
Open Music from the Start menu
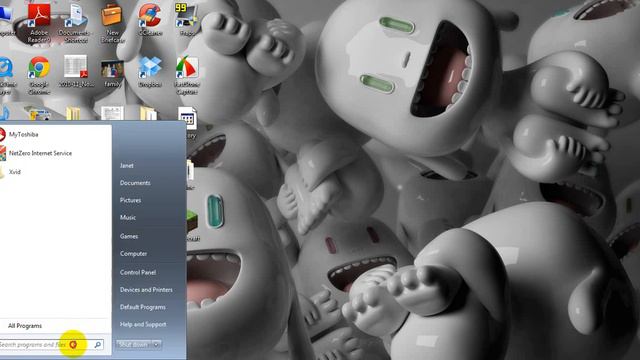point(128,218)
